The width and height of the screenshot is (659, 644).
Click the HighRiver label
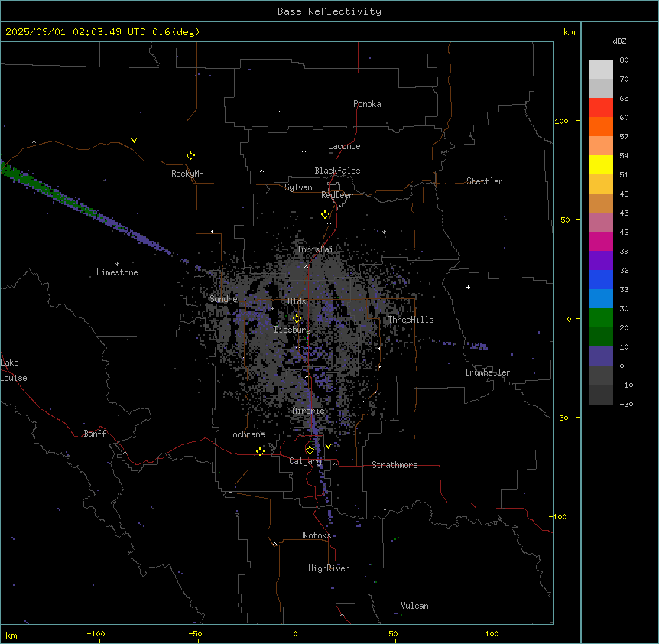pos(329,568)
